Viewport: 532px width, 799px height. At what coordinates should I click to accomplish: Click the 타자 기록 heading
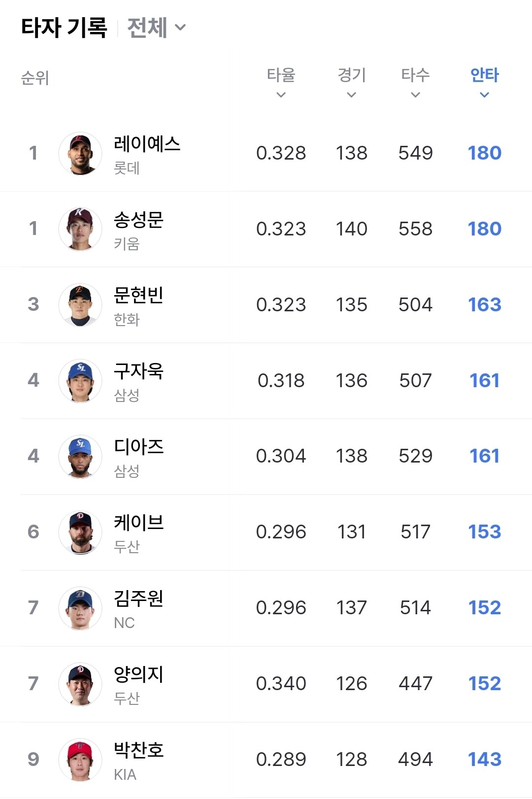tap(64, 28)
